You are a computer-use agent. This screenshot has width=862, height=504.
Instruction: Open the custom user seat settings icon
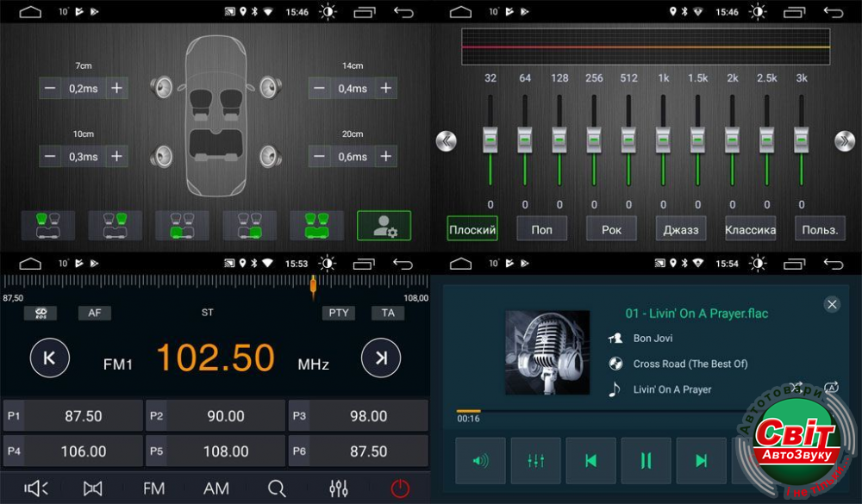pyautogui.click(x=384, y=226)
